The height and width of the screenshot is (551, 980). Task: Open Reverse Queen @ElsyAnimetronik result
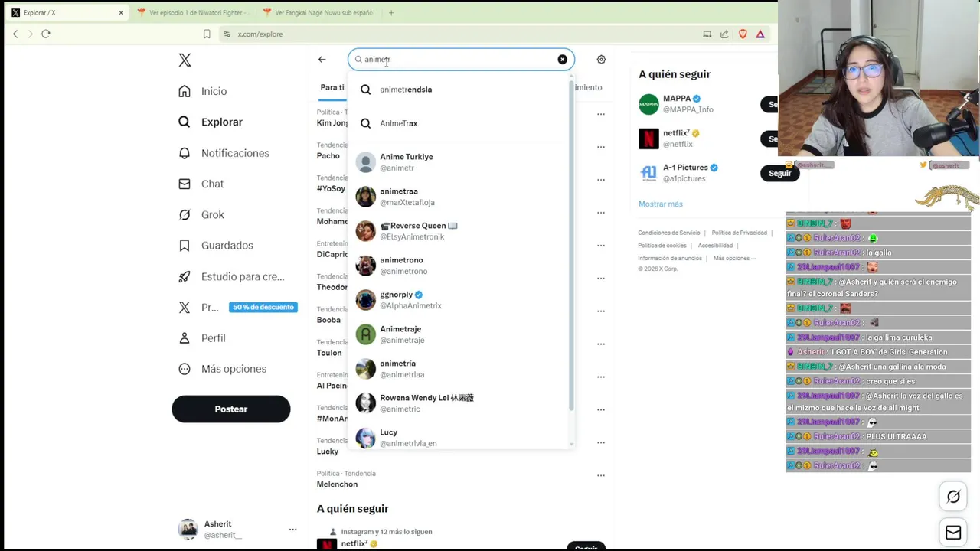459,231
